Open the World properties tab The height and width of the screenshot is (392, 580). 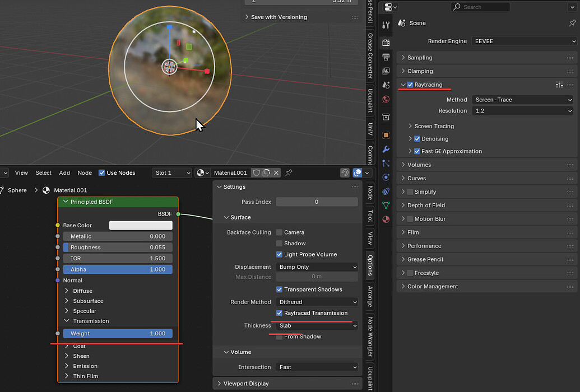coord(386,99)
